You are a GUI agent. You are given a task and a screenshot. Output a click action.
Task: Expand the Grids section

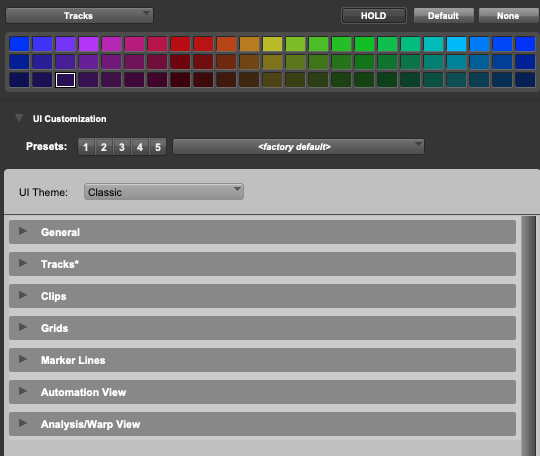pyautogui.click(x=23, y=327)
